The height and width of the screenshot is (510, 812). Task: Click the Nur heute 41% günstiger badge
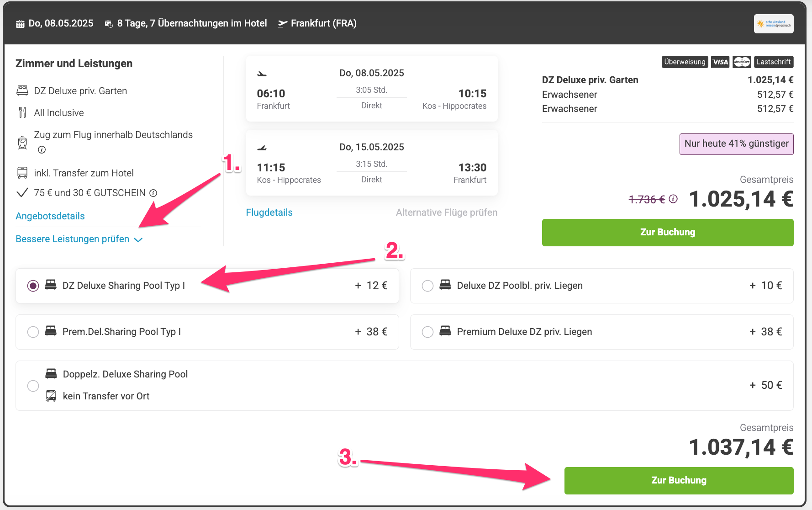click(736, 144)
